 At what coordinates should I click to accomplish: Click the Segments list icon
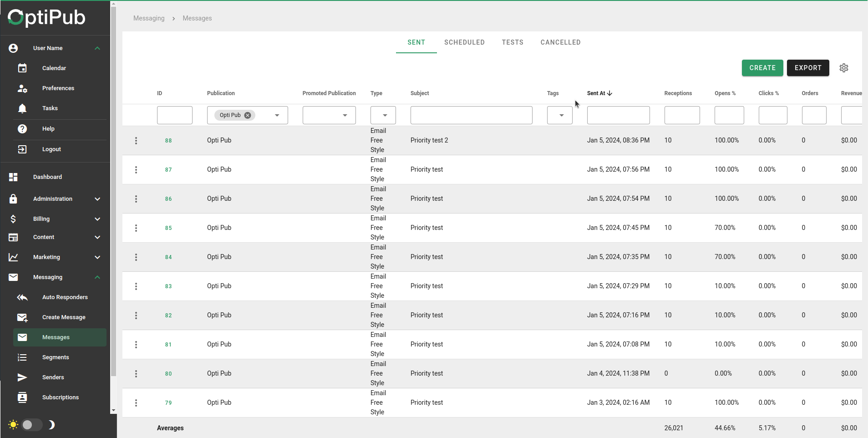coord(22,357)
